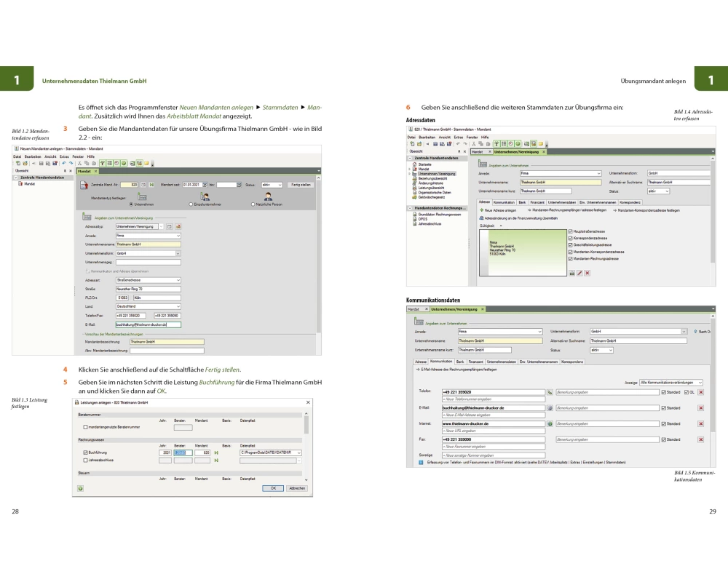Open the Adressart Straßenadresse dropdown
This screenshot has width=728, height=582.
coord(177,279)
